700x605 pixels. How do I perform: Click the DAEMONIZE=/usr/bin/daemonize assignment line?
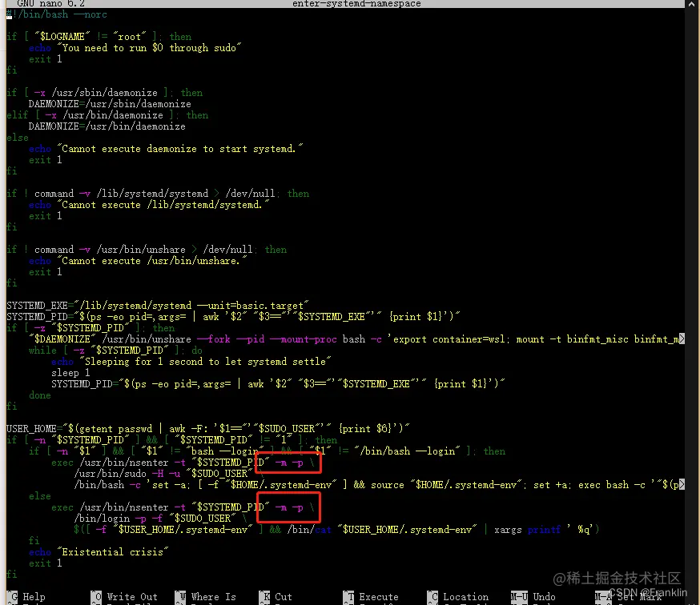point(107,126)
